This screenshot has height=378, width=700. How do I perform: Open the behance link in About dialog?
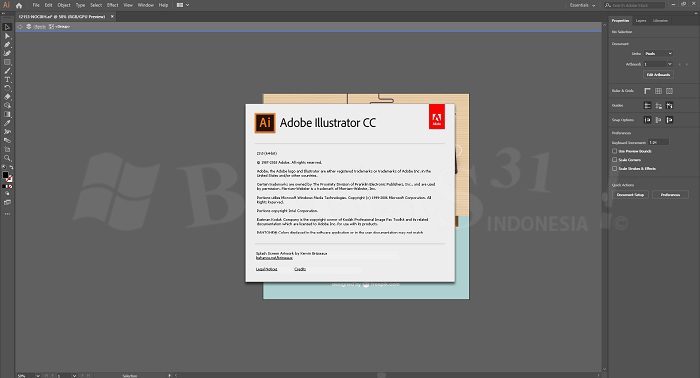275,258
